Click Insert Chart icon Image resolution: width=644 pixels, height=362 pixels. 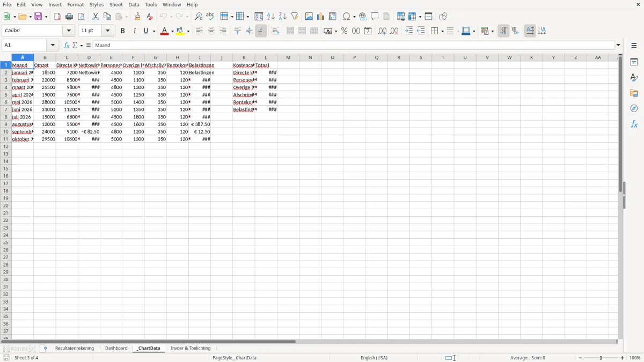click(x=321, y=17)
